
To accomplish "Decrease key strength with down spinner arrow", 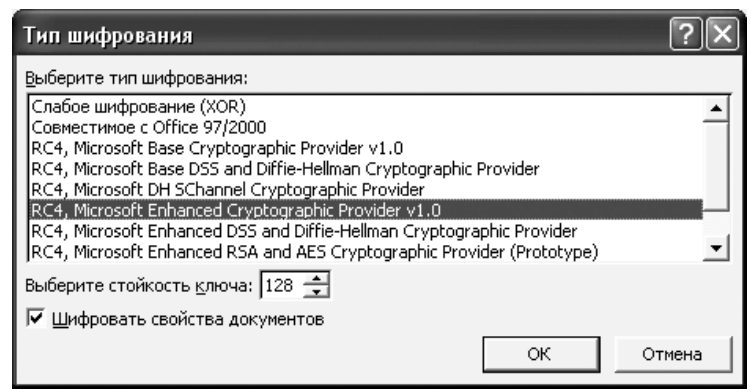I will (316, 291).
